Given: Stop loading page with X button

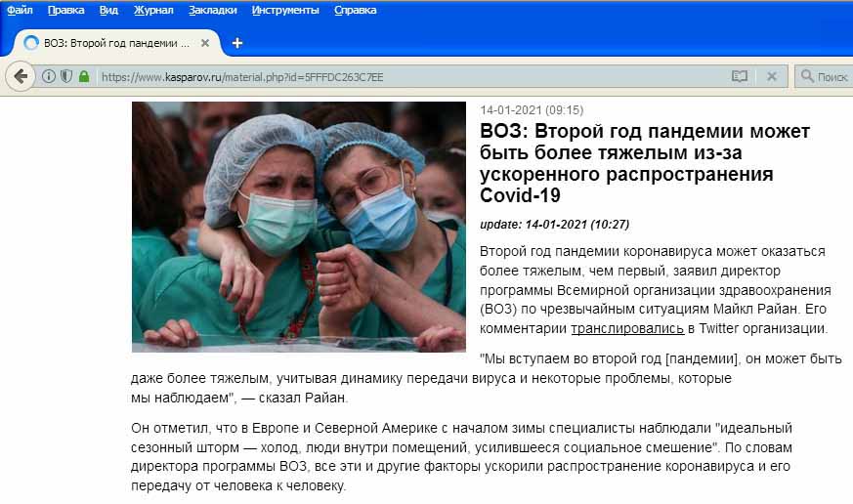Looking at the screenshot, I should click(771, 76).
